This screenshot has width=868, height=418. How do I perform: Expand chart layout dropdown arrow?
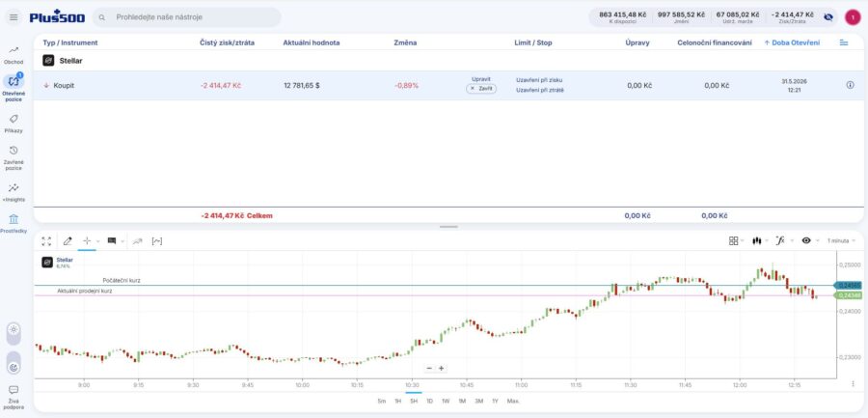(x=742, y=240)
